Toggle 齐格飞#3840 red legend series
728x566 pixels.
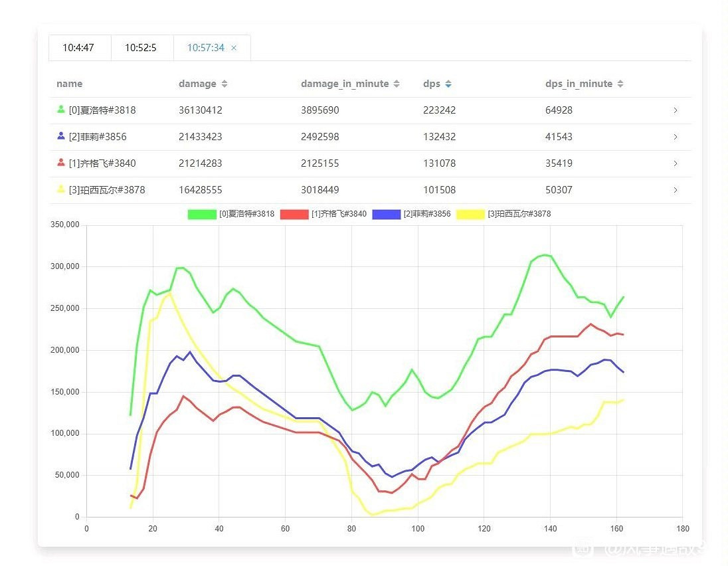click(294, 214)
